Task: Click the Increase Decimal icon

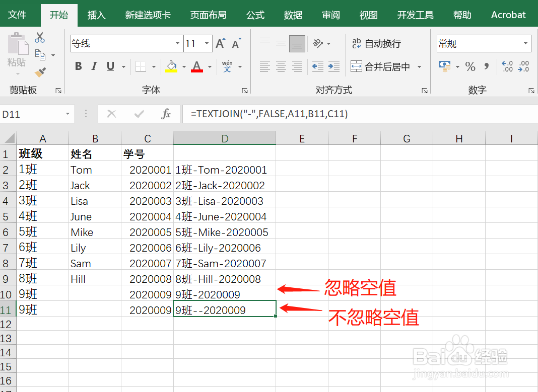Action: pyautogui.click(x=506, y=66)
